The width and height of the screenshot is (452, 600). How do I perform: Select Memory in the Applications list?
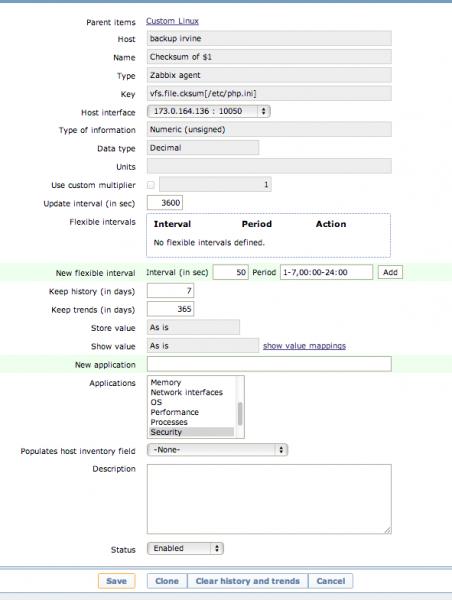[x=191, y=382]
